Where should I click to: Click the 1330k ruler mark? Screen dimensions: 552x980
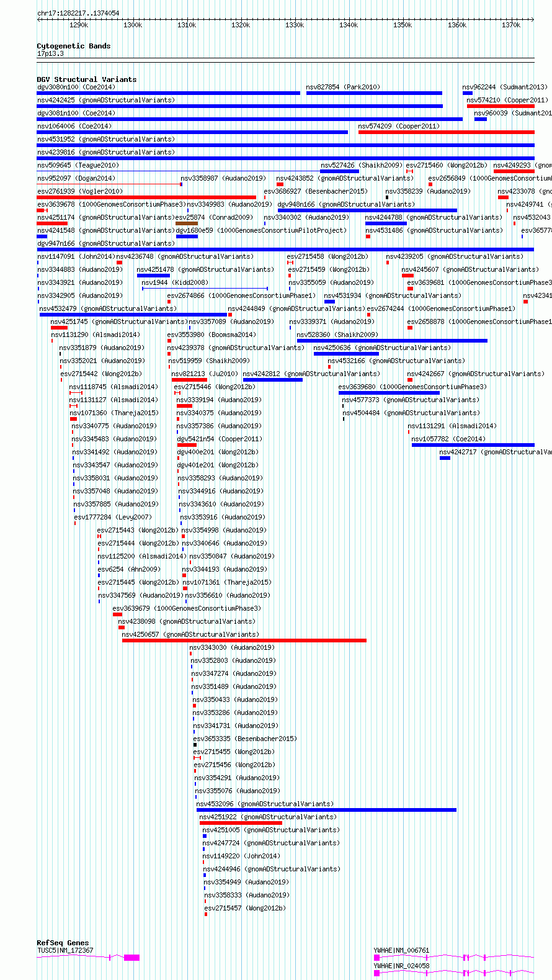[295, 25]
